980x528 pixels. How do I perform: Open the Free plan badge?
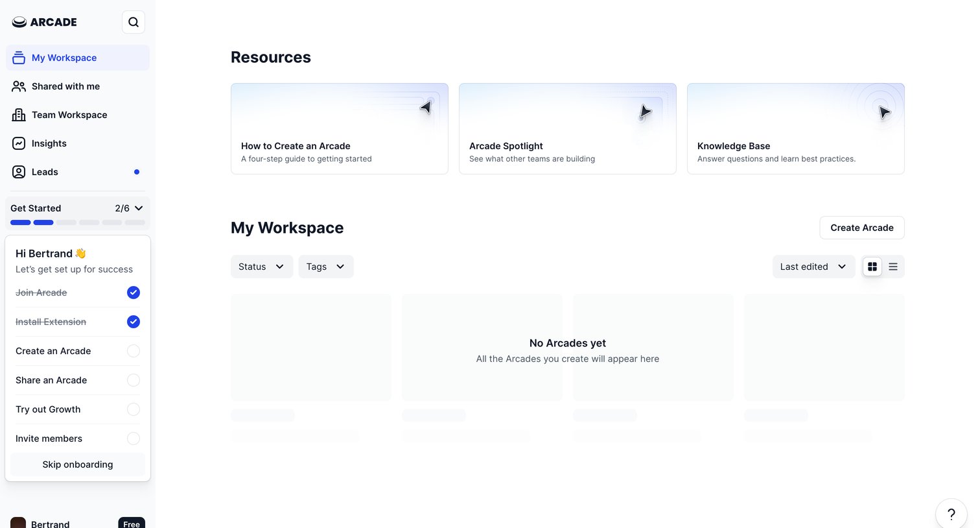point(132,523)
